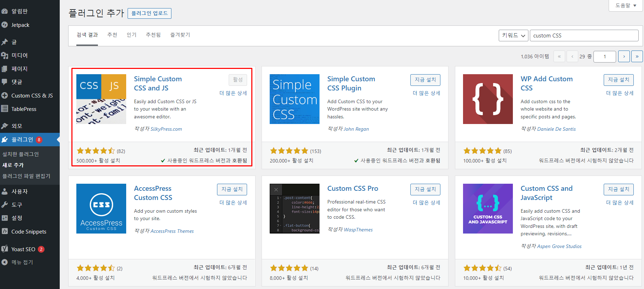Open the 알림판 dashboard icon
Screen dimensions: 644x289
5,11
